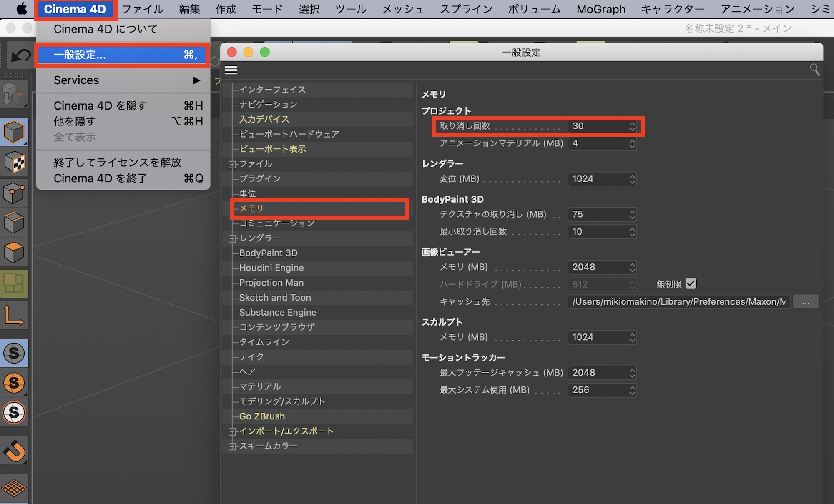
Task: Select the Points mode icon
Action: [x=14, y=193]
